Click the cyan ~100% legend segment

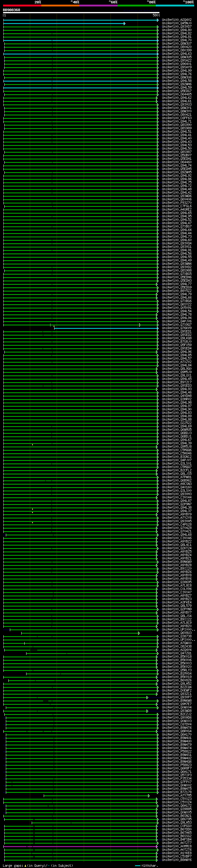point(175,6)
